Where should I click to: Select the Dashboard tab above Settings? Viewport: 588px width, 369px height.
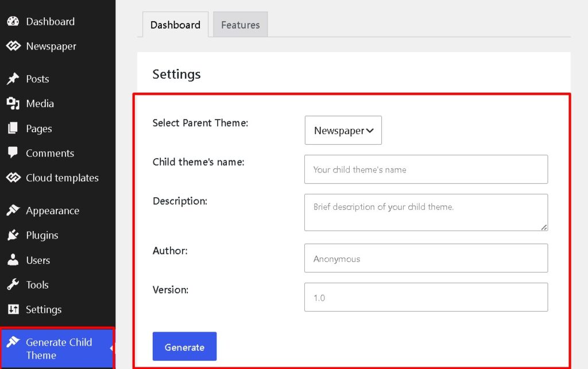click(175, 25)
